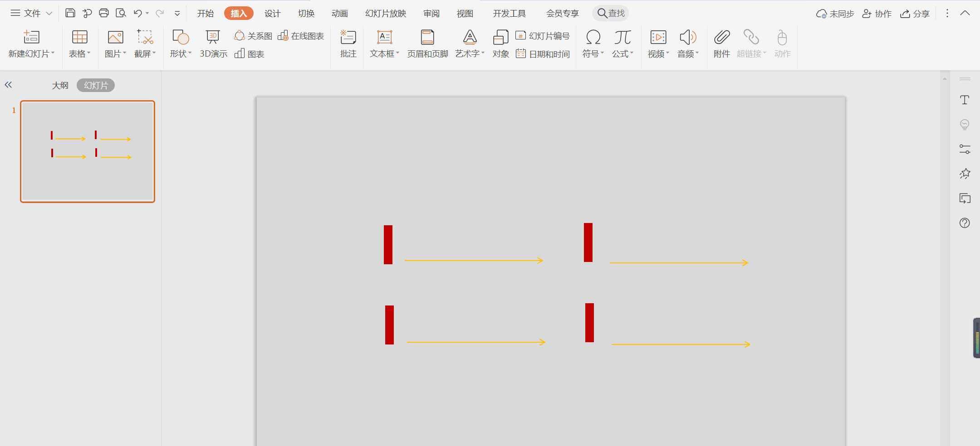Insert 幻灯片编号 slide number
This screenshot has width=980, height=446.
tap(543, 36)
